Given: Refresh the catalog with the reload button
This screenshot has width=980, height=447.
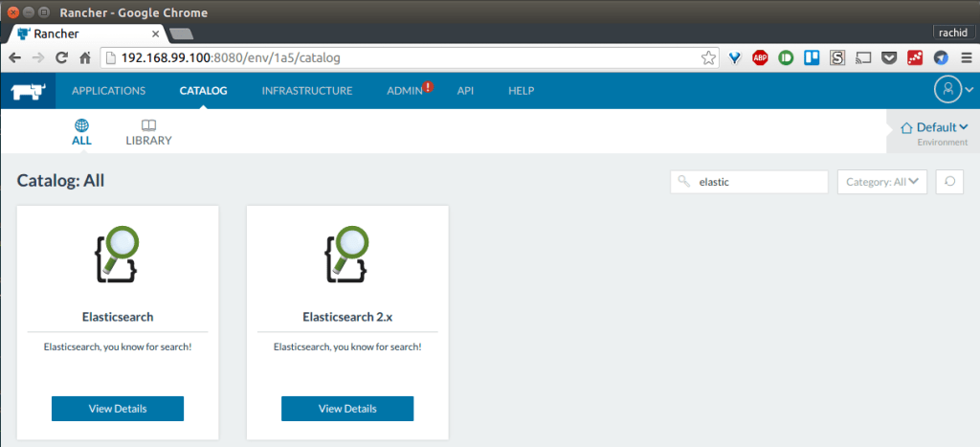Looking at the screenshot, I should (x=949, y=181).
